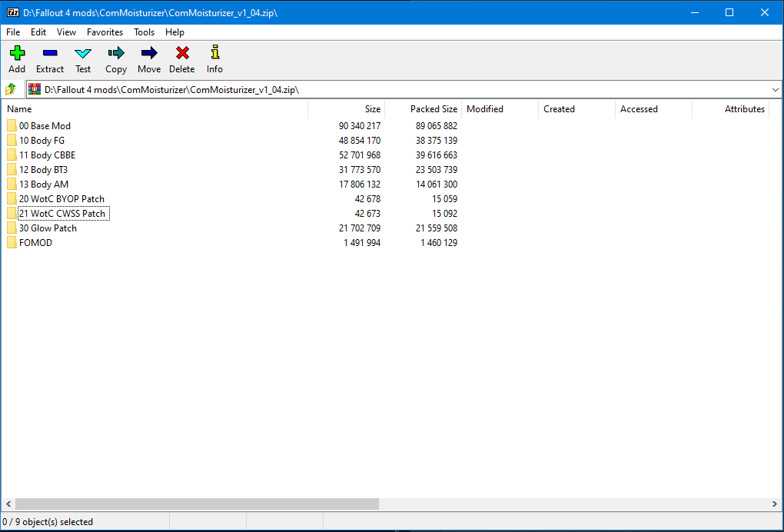This screenshot has width=784, height=532.
Task: Click the Copy toolbar icon
Action: [116, 53]
